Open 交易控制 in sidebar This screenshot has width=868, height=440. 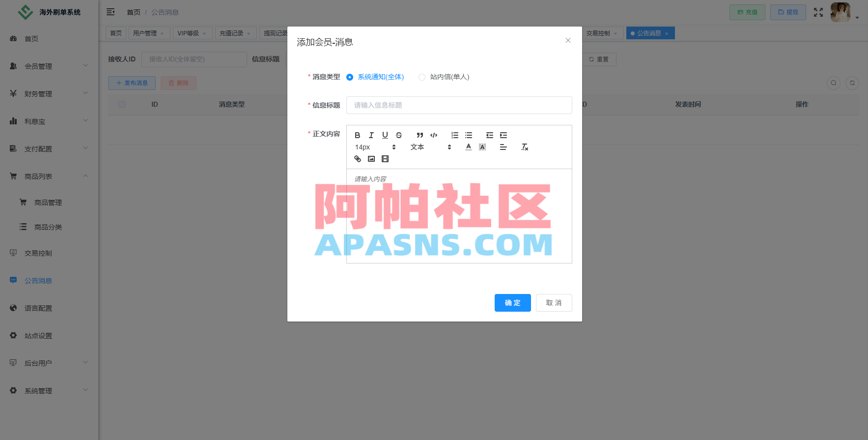point(49,253)
